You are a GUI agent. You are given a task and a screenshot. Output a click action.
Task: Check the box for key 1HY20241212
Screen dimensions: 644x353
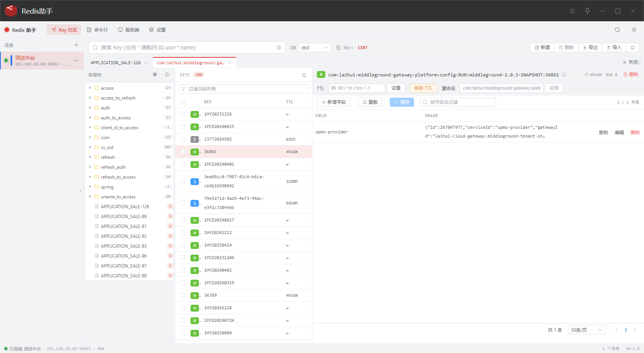pyautogui.click(x=183, y=233)
